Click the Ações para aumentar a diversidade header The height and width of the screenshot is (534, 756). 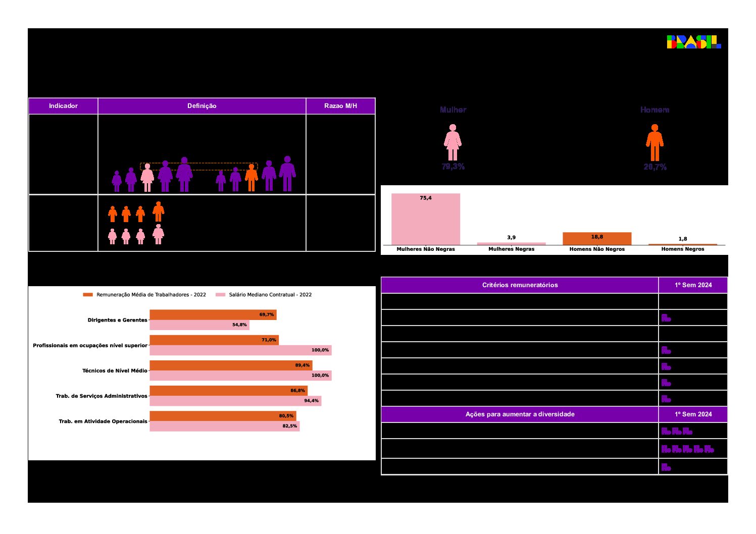tap(520, 414)
